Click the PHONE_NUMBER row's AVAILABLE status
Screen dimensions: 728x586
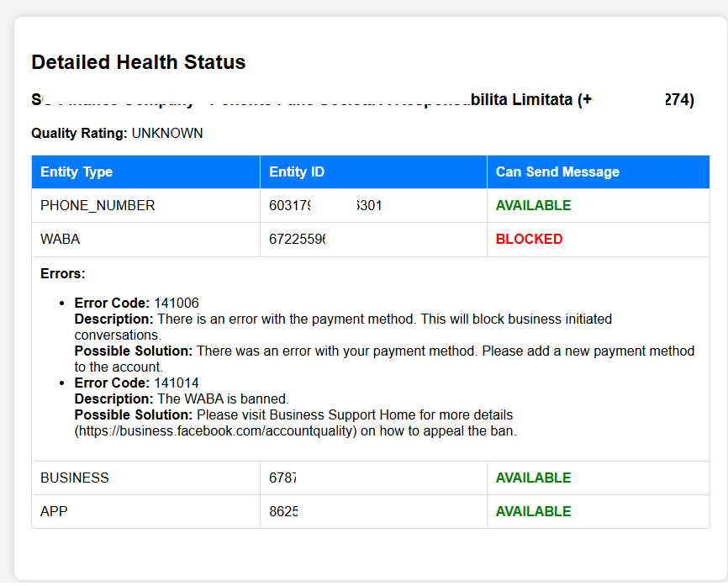[533, 206]
